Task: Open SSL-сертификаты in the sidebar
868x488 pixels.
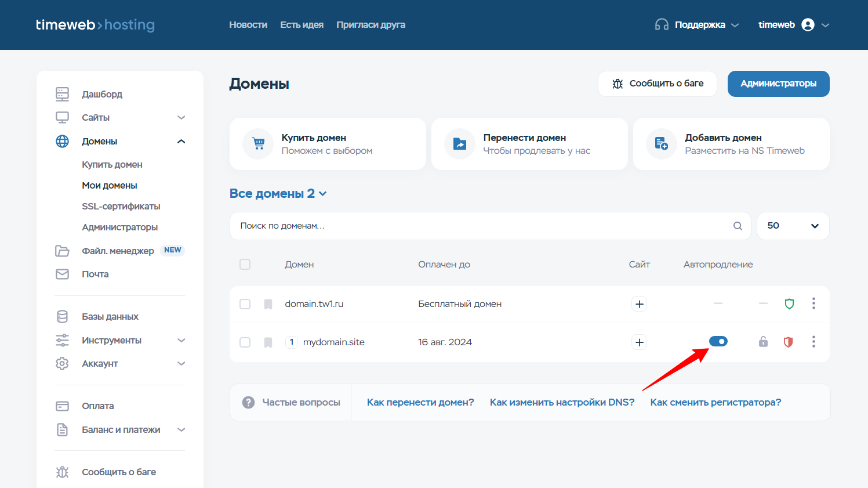Action: [x=121, y=207]
